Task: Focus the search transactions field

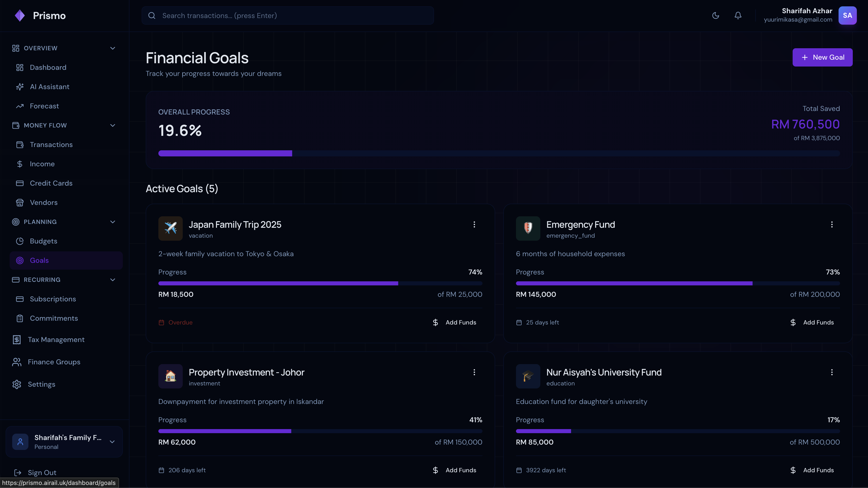Action: 287,15
